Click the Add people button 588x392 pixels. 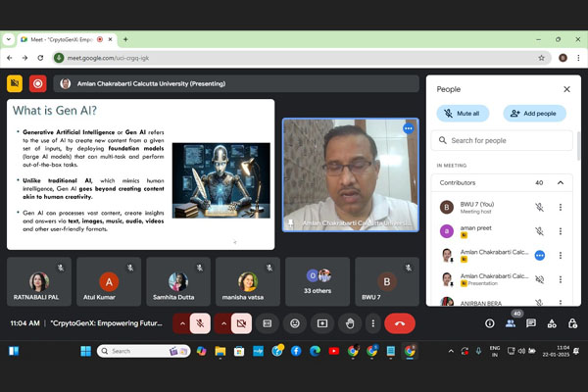point(534,113)
